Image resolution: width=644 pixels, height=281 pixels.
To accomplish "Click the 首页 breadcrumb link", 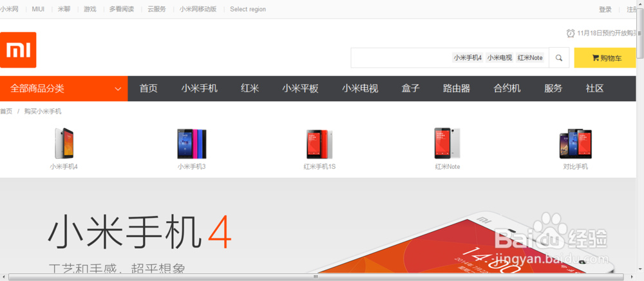I will [6, 111].
